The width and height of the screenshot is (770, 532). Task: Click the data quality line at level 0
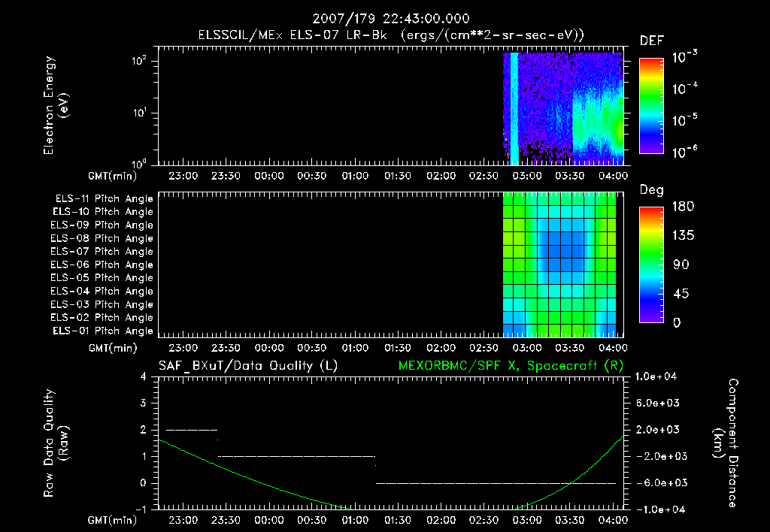click(x=496, y=483)
